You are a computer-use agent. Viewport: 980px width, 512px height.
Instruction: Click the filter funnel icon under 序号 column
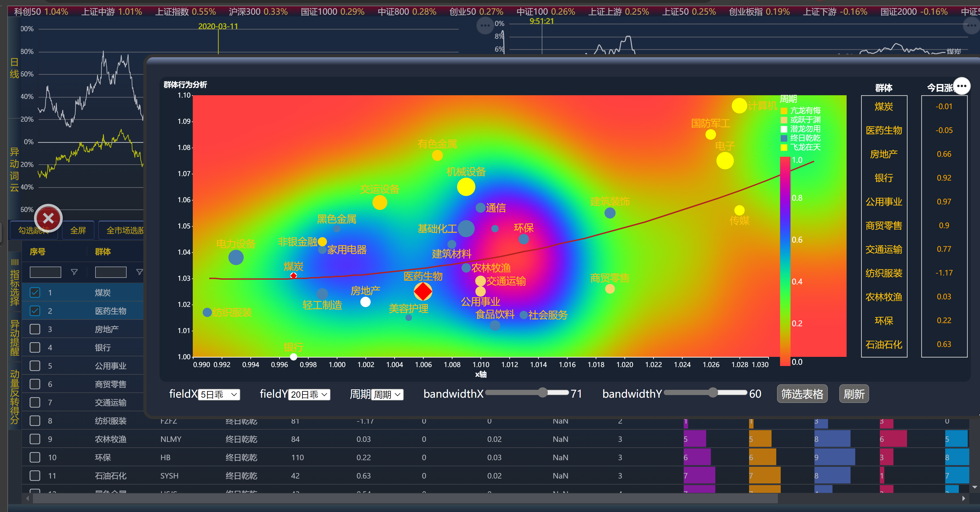tap(74, 272)
